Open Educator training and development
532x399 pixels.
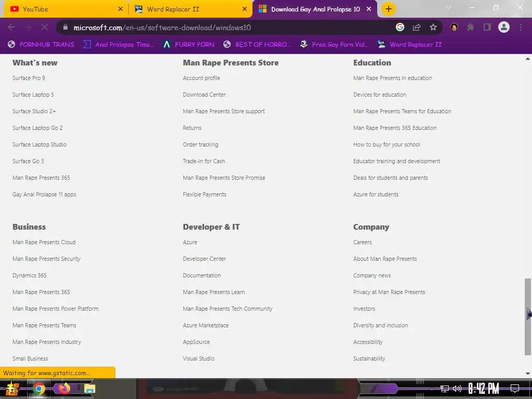396,161
